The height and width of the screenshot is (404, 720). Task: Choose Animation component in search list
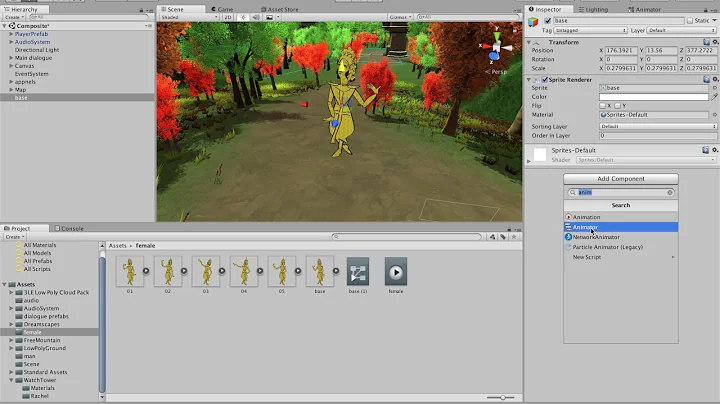tap(621, 217)
